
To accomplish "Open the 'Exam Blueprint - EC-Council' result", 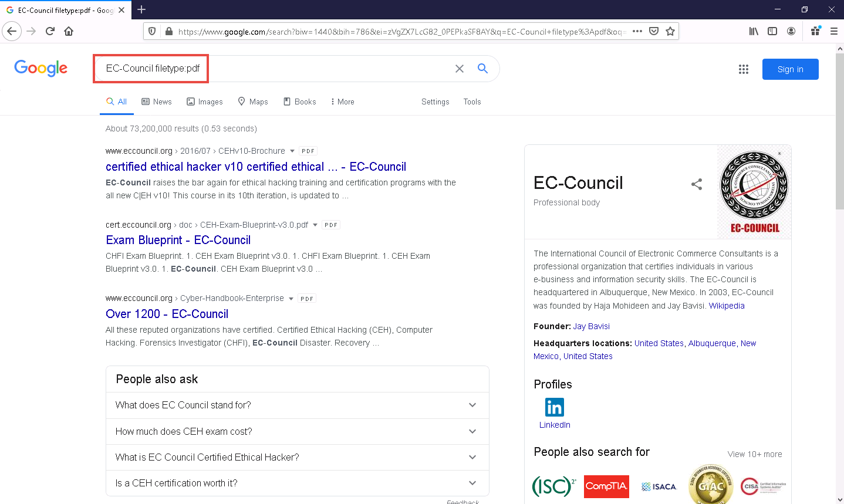I will pyautogui.click(x=178, y=240).
